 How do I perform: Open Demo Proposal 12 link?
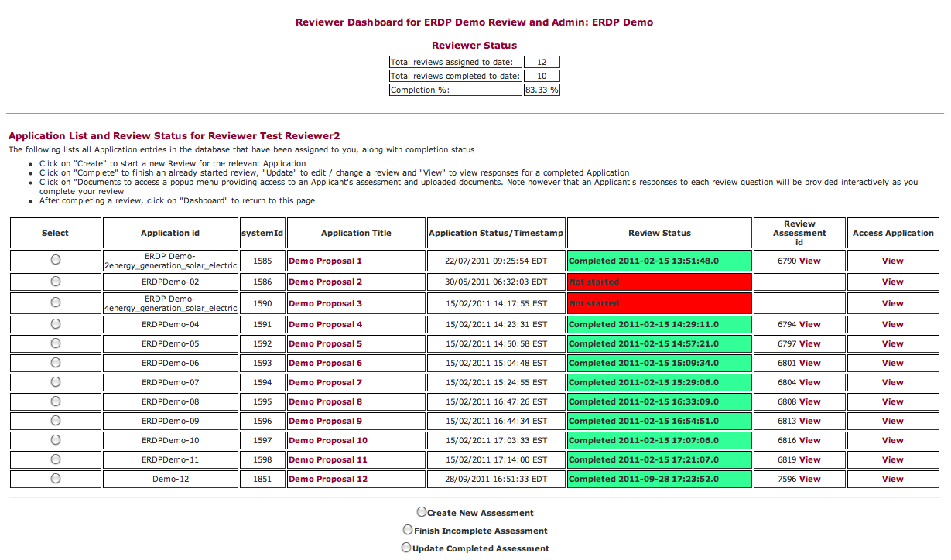tap(327, 480)
